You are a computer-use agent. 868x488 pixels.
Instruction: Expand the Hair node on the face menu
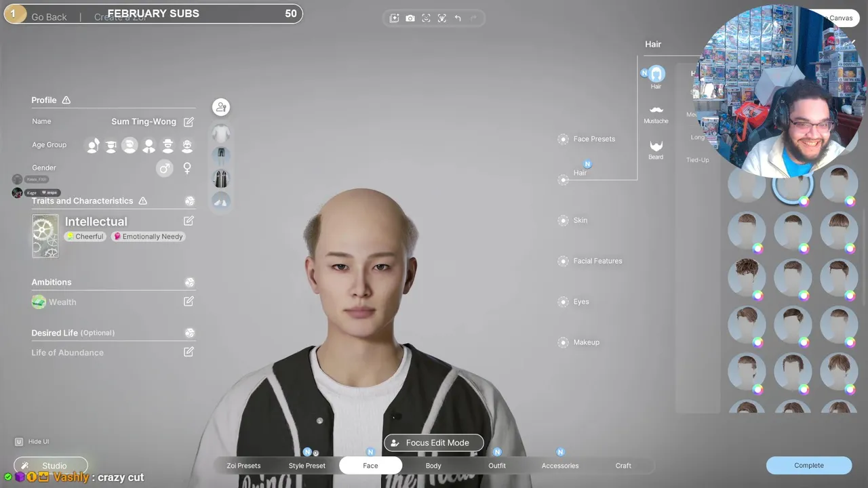(x=563, y=180)
